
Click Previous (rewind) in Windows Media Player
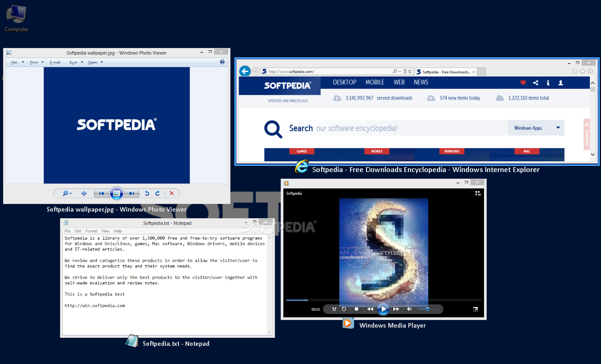pyautogui.click(x=370, y=309)
